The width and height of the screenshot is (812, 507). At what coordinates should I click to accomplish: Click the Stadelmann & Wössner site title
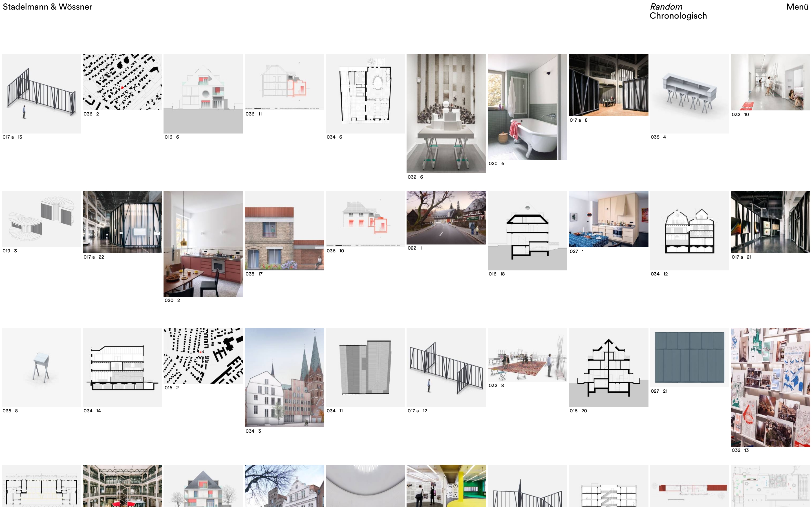[47, 7]
